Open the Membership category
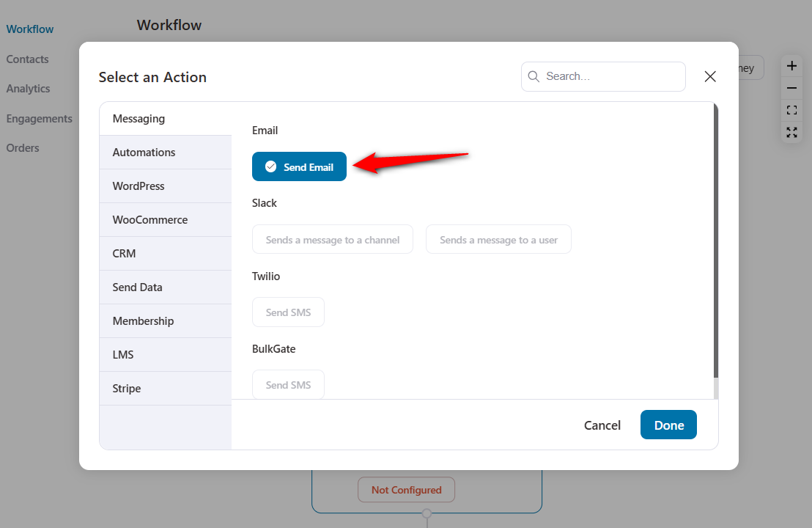Viewport: 812px width, 528px height. coord(165,320)
